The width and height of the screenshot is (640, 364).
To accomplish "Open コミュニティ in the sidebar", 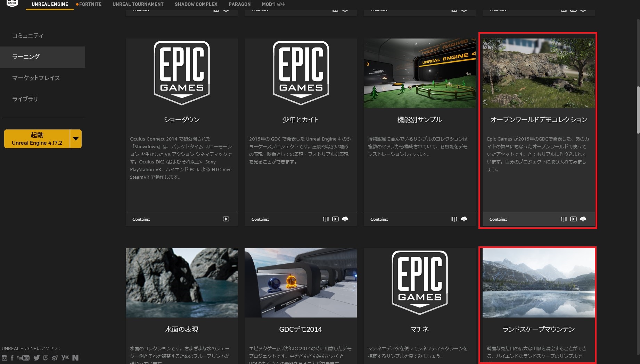I will pyautogui.click(x=42, y=36).
